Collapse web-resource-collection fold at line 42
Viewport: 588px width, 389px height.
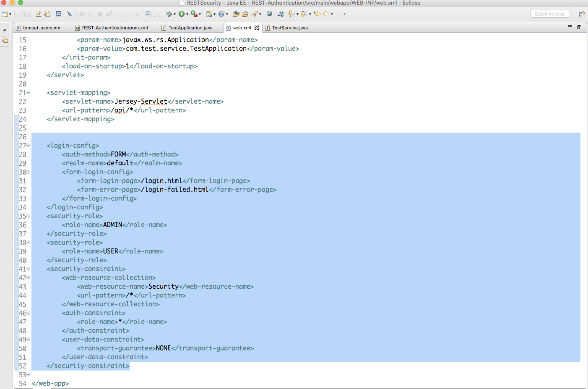29,278
